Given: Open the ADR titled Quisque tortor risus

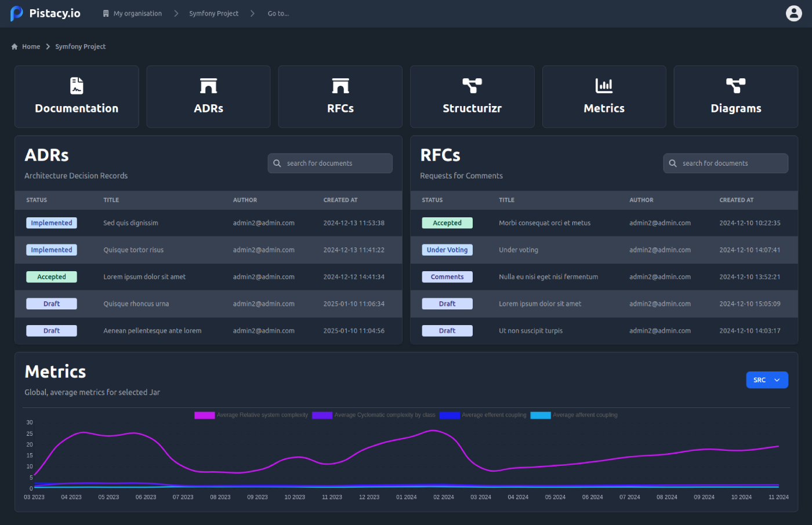Looking at the screenshot, I should 135,250.
